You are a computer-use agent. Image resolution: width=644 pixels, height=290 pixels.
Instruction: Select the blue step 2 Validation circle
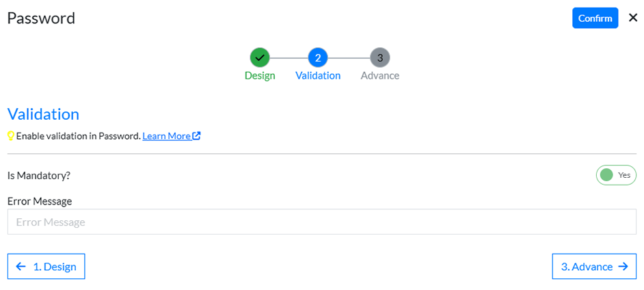pos(318,57)
